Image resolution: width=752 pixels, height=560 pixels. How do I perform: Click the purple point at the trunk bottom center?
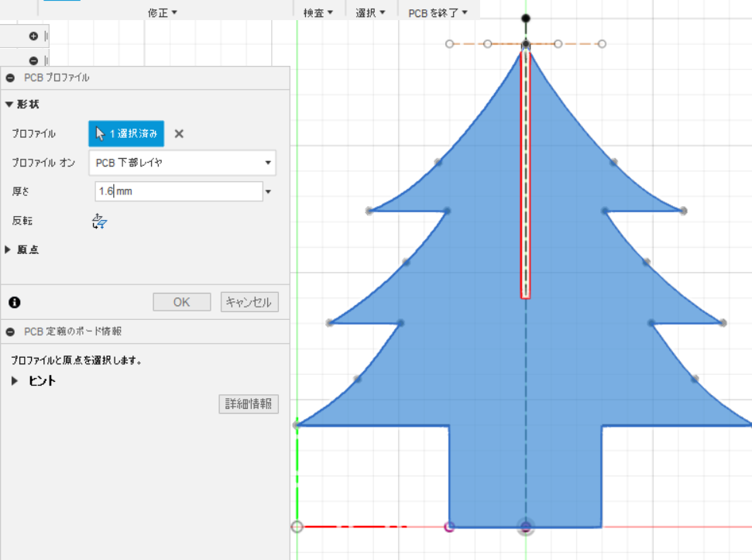pos(526,527)
